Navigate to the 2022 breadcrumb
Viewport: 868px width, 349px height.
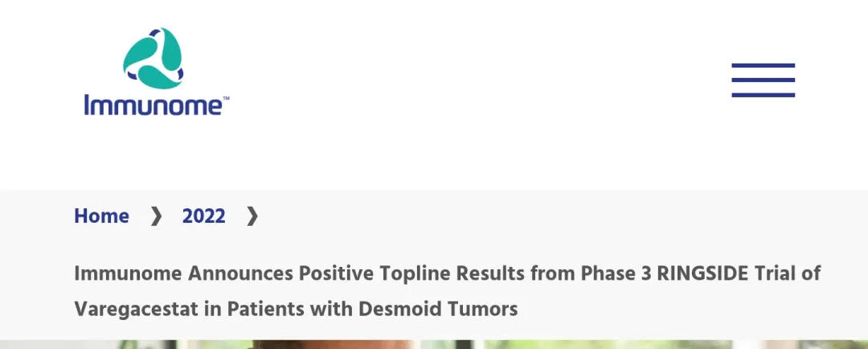203,216
